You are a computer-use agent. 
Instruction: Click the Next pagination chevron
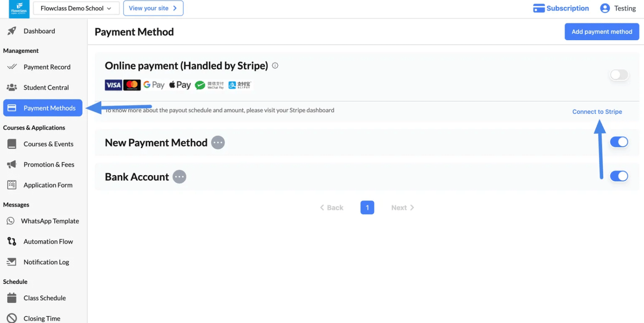click(412, 208)
